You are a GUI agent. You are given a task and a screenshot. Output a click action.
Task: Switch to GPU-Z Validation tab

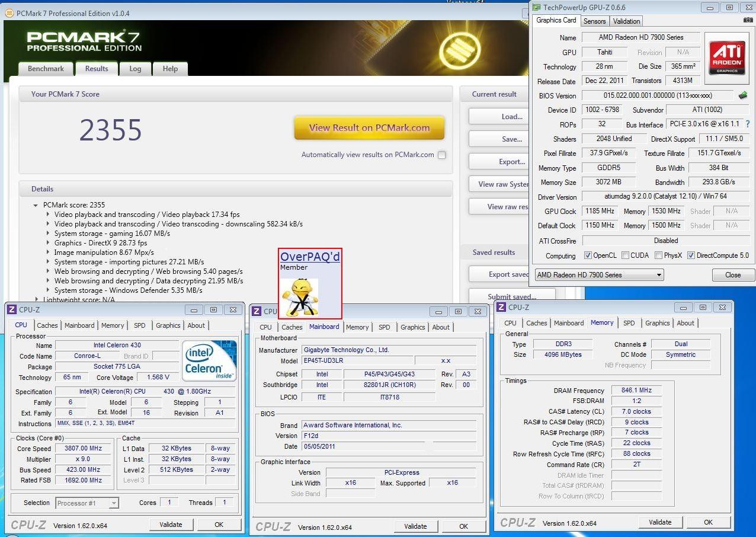pos(626,21)
